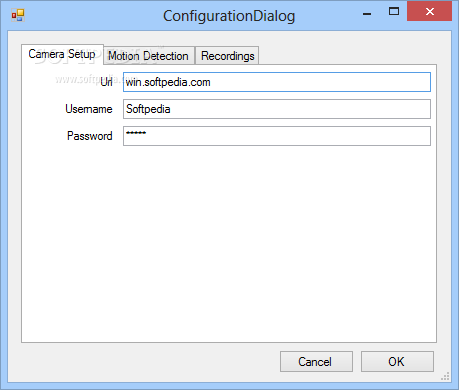Select the Camera Setup tab
This screenshot has width=459, height=390.
(62, 54)
